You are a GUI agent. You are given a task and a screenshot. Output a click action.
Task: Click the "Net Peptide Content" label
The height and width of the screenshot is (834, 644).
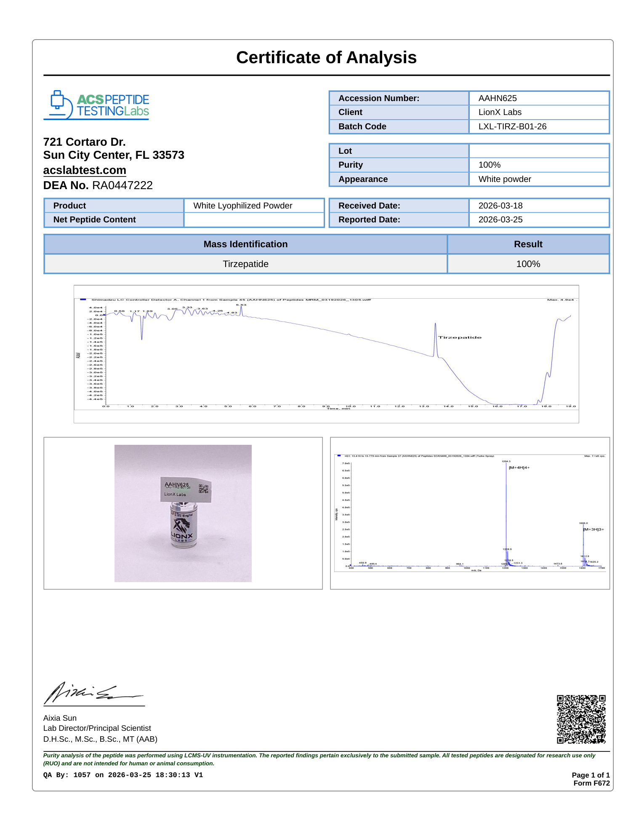click(94, 219)
